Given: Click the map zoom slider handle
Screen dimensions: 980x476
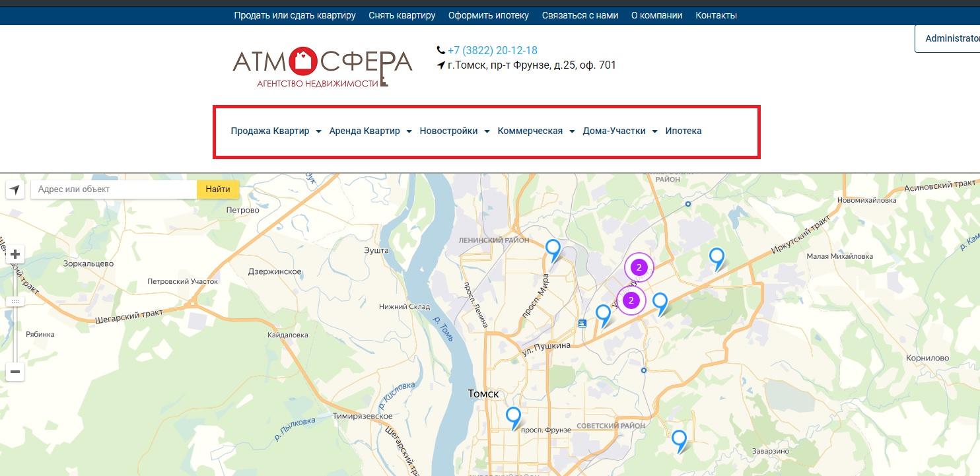Looking at the screenshot, I should pyautogui.click(x=15, y=301).
